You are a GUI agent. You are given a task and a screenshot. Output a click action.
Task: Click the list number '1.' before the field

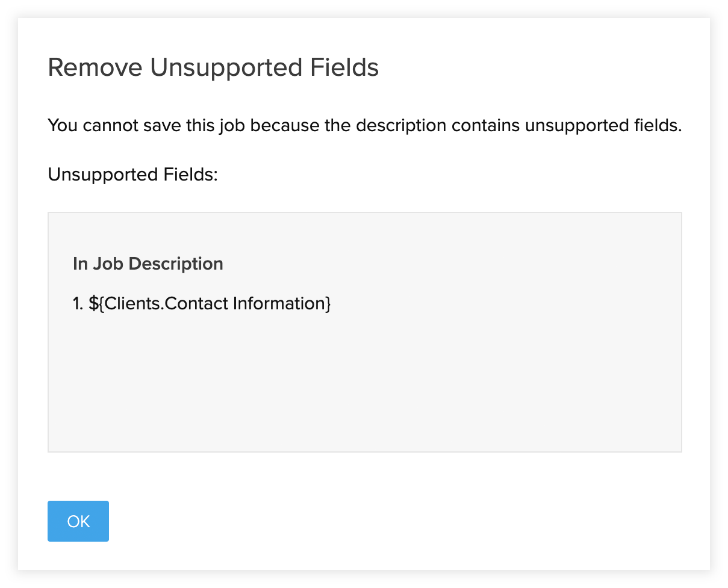[x=78, y=303]
